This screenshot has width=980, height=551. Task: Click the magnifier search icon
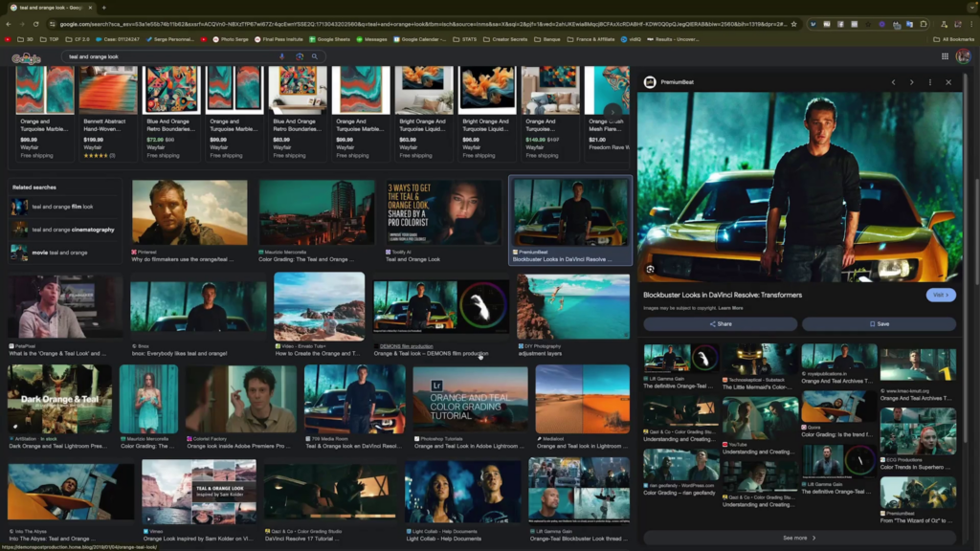coord(314,56)
